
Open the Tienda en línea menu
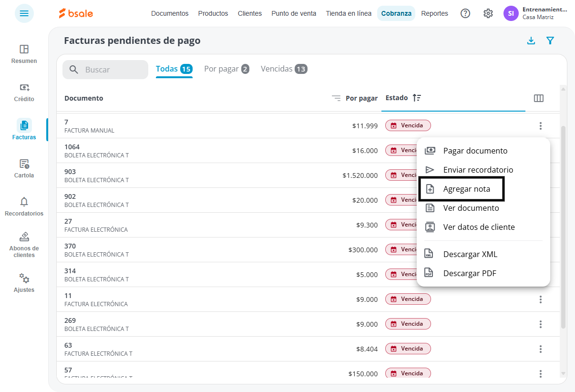pyautogui.click(x=349, y=13)
